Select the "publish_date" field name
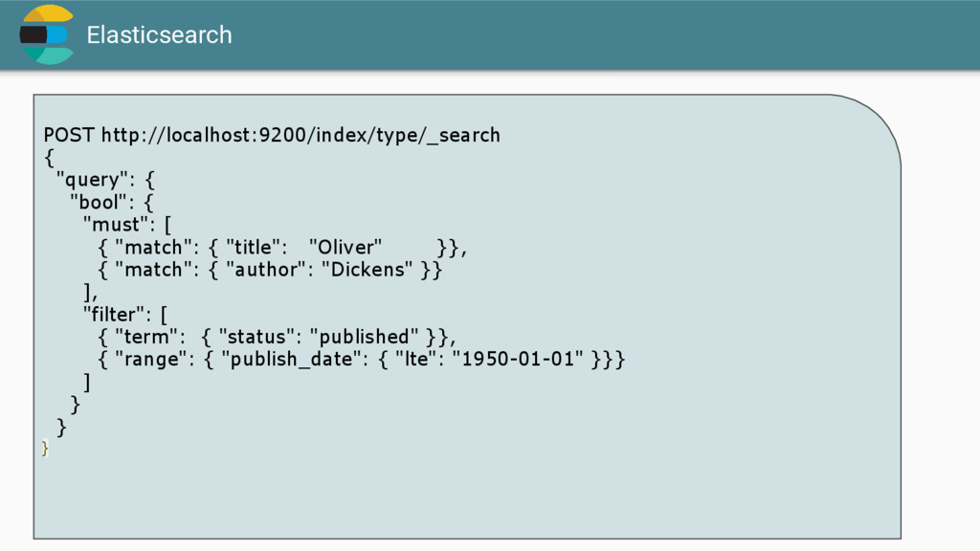 [x=292, y=360]
